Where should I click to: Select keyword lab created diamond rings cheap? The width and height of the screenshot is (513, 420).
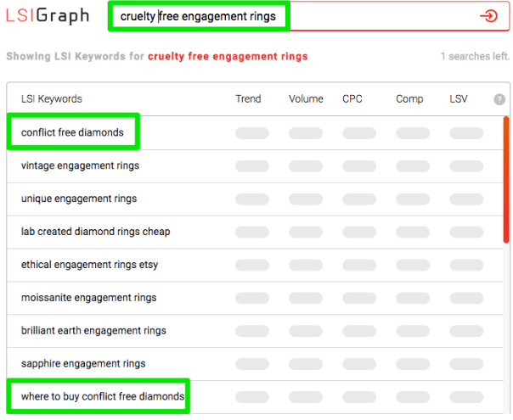tap(95, 232)
